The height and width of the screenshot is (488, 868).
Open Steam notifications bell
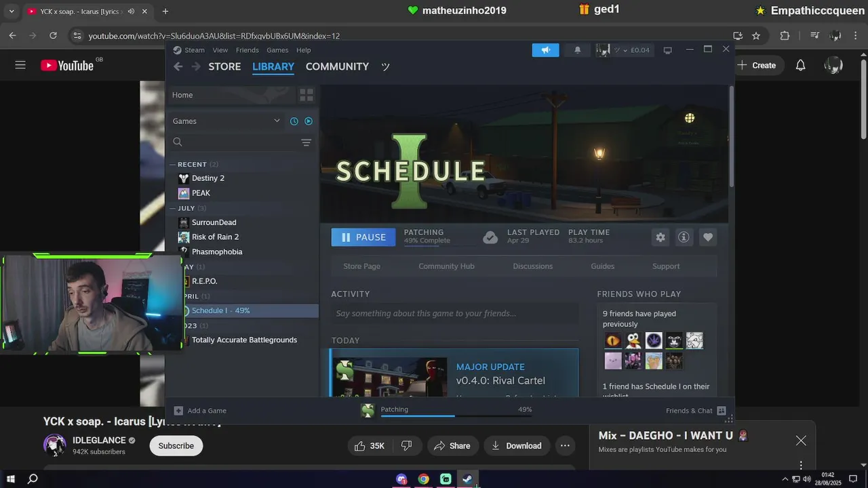tap(578, 49)
